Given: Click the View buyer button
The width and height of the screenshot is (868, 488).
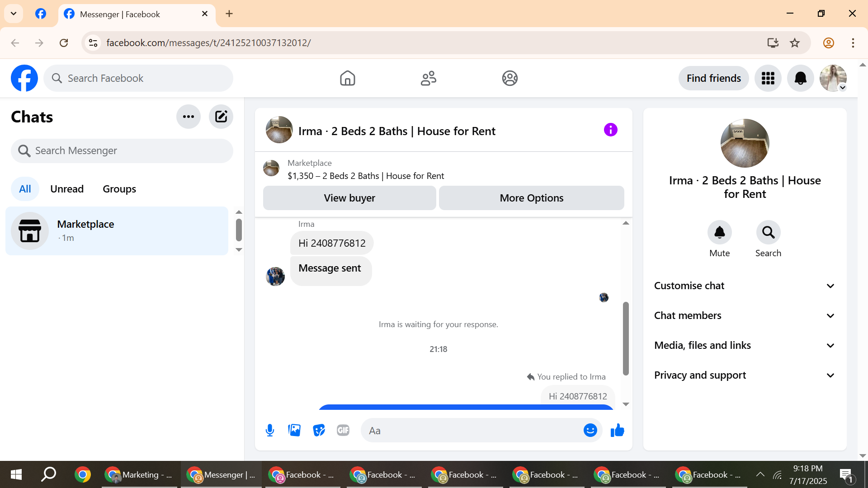Looking at the screenshot, I should pyautogui.click(x=349, y=198).
